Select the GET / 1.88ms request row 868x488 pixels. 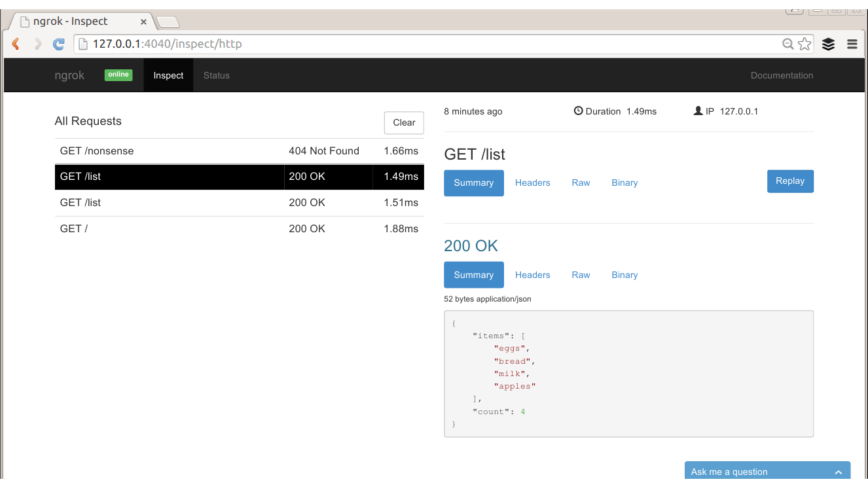(x=240, y=229)
